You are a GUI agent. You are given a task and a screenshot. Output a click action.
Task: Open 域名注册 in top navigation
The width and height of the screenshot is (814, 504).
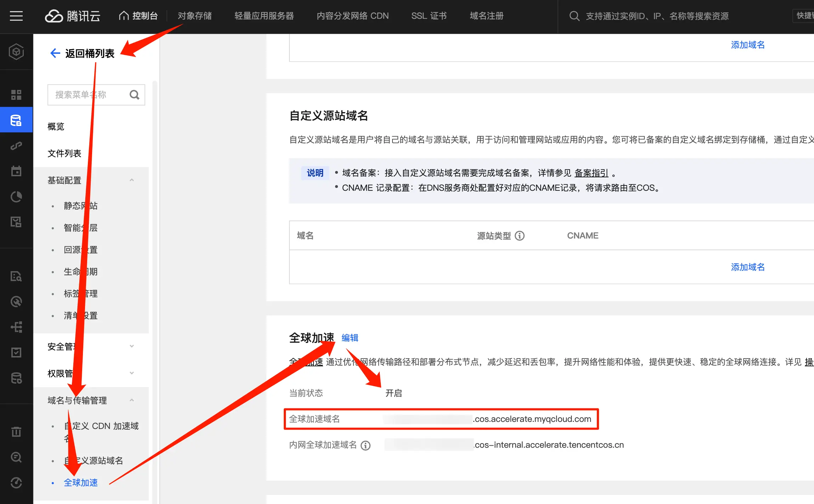[x=486, y=16]
